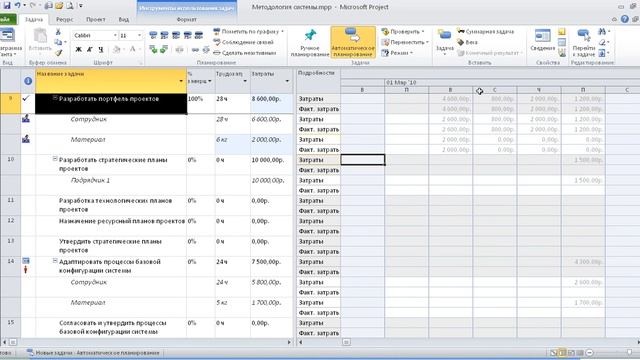The height and width of the screenshot is (360, 640).
Task: Collapse task Адаптировать процессы базовой конфигурации
Action: click(x=55, y=261)
